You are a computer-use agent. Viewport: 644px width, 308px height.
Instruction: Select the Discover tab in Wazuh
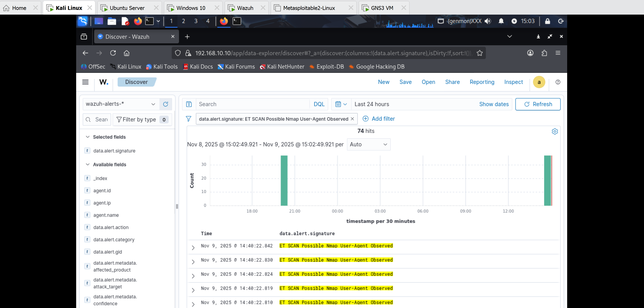pos(136,82)
